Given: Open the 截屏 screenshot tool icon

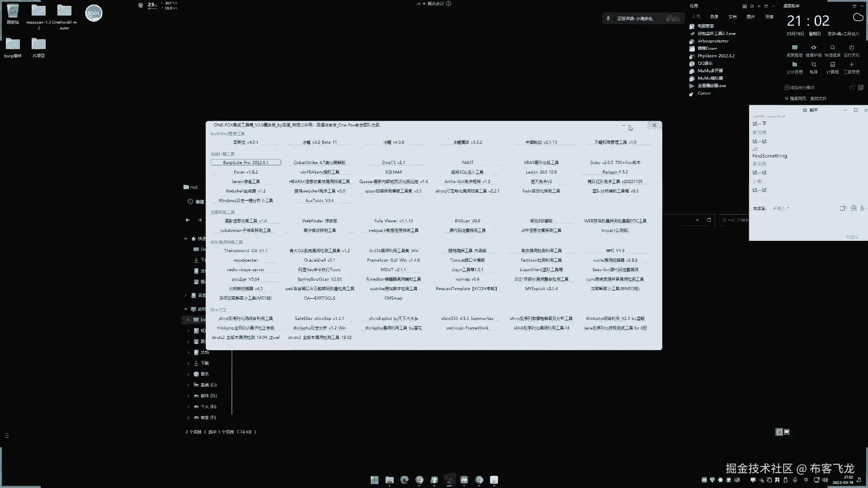Looking at the screenshot, I should tap(813, 65).
